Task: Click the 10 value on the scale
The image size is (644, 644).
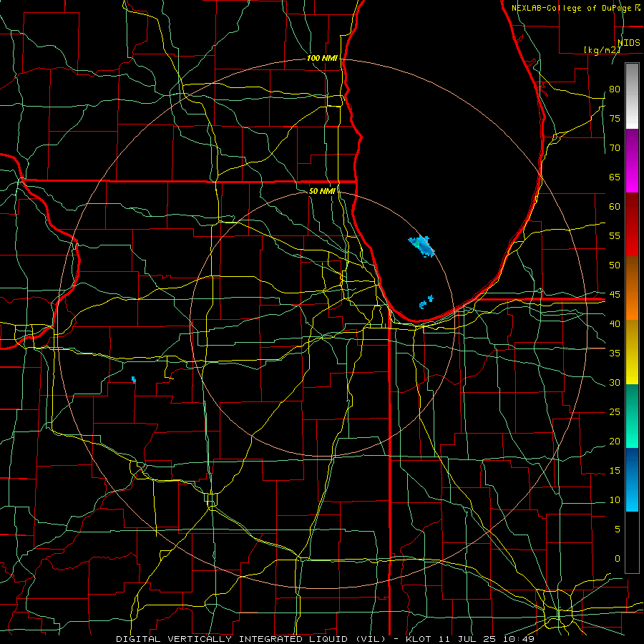Action: point(615,500)
